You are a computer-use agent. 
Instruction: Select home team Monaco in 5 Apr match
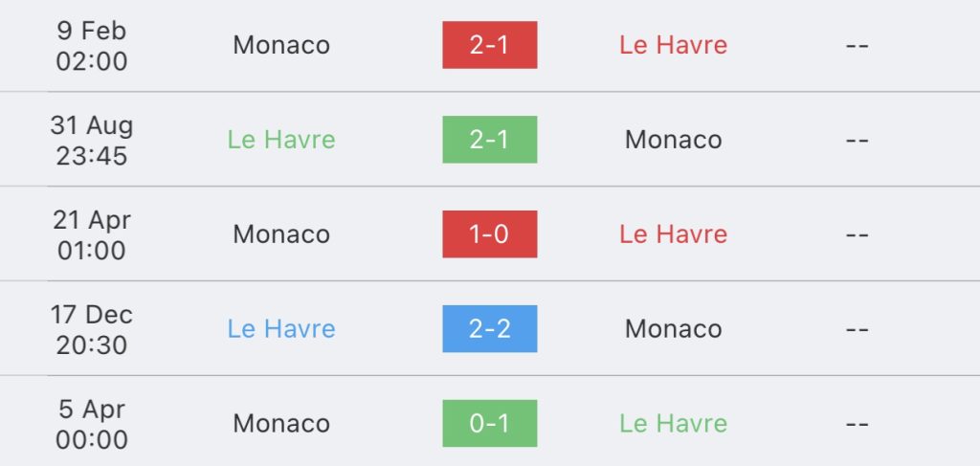pos(281,424)
